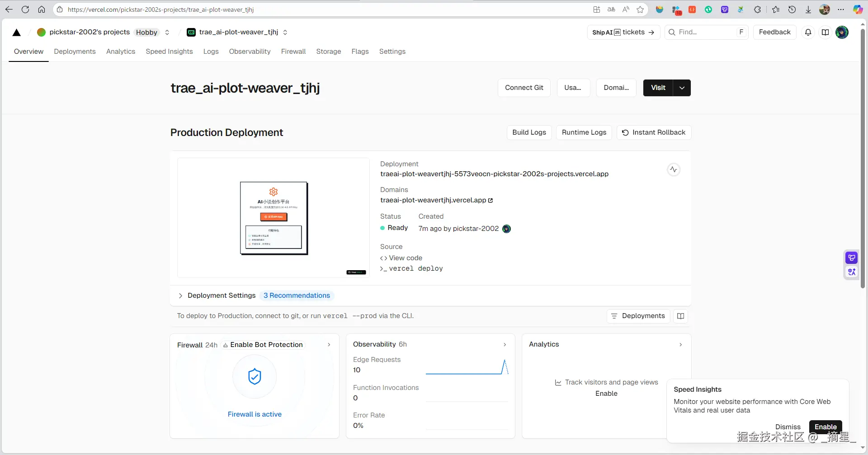Image resolution: width=868 pixels, height=455 pixels.
Task: Click the Deployments list button
Action: click(638, 316)
